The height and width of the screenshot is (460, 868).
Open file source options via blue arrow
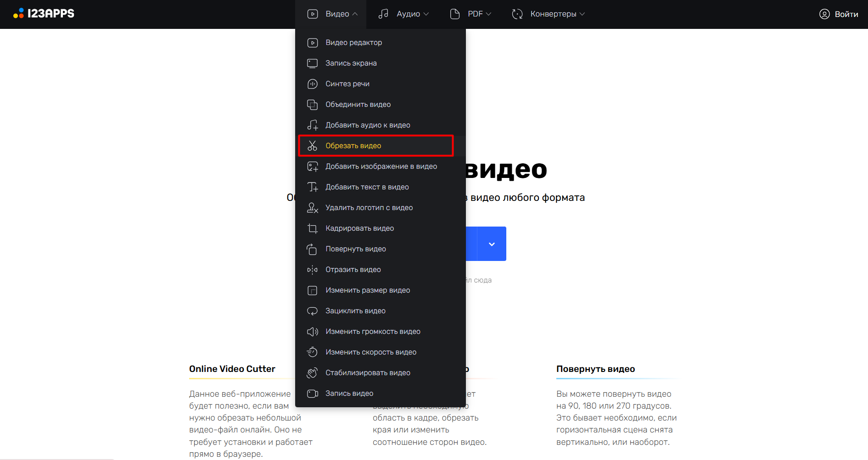pyautogui.click(x=492, y=244)
